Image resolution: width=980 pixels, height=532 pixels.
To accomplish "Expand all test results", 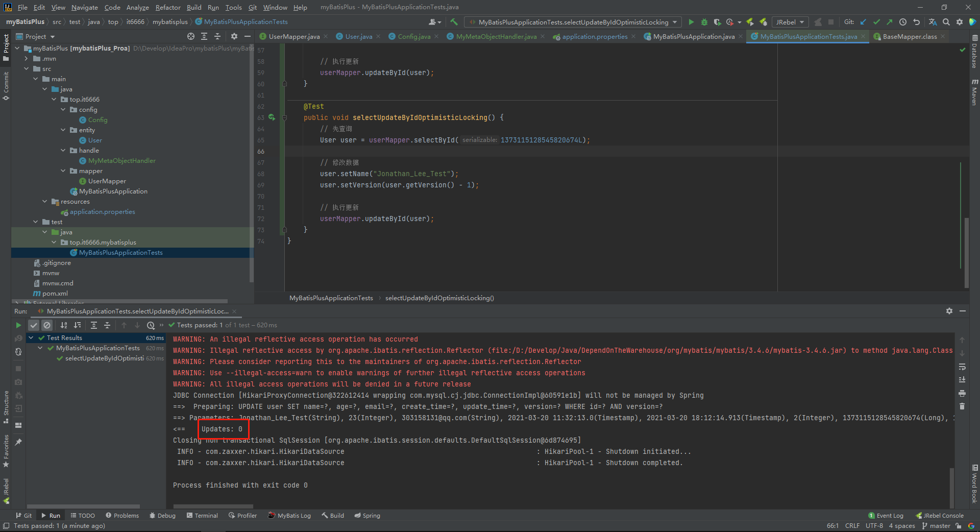I will pos(94,325).
